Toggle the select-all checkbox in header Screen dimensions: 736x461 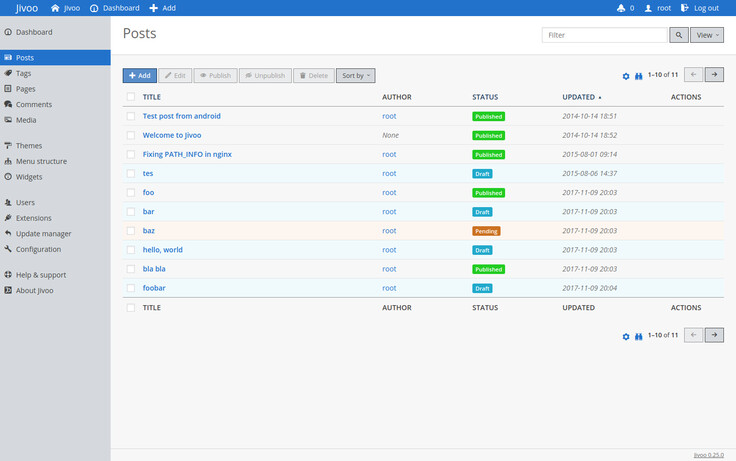(x=131, y=97)
